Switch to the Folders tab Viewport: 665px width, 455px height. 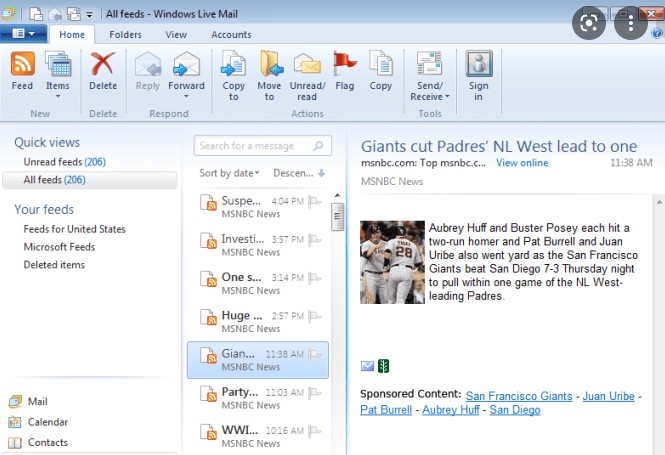pyautogui.click(x=125, y=34)
